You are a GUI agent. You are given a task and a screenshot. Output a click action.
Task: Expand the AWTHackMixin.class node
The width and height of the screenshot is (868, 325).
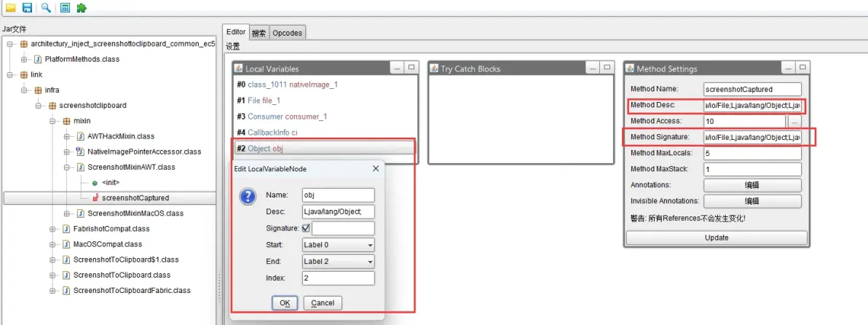(67, 136)
